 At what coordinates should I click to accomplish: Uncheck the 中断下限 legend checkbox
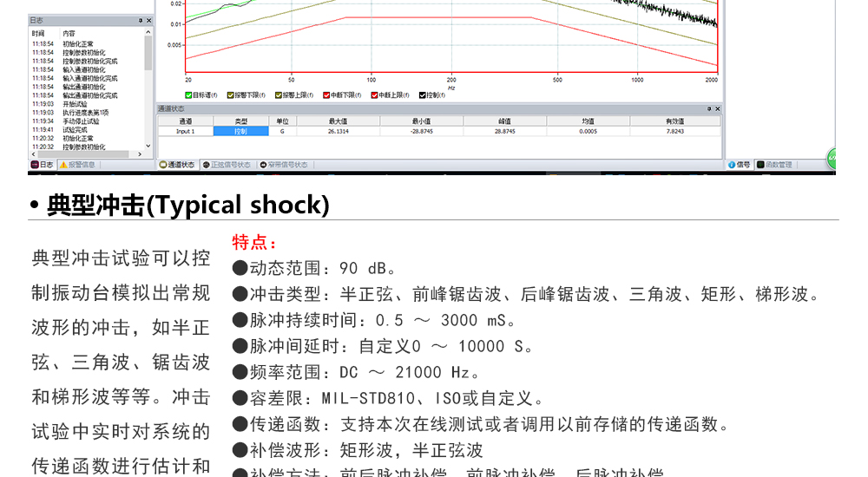[x=326, y=95]
